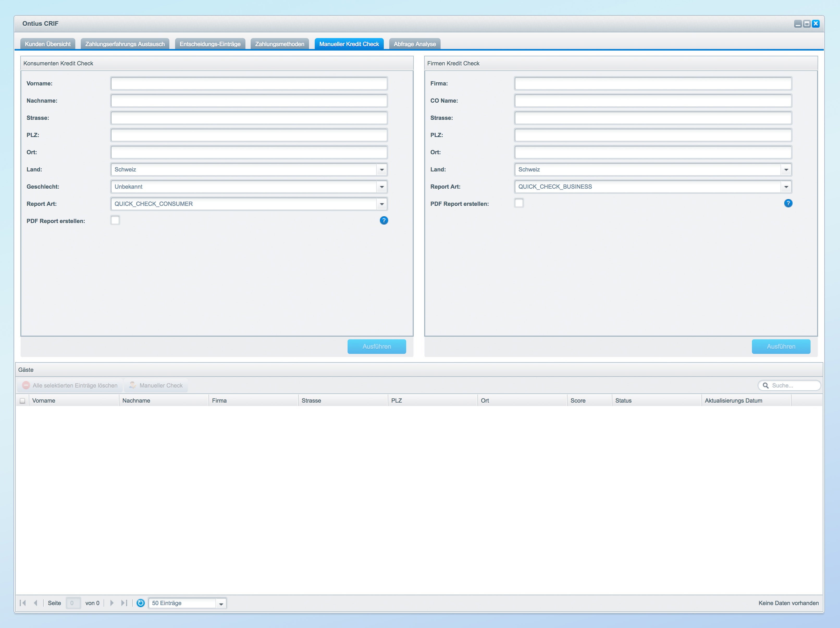Click into the Vorname input field
840x628 pixels.
pyautogui.click(x=249, y=84)
